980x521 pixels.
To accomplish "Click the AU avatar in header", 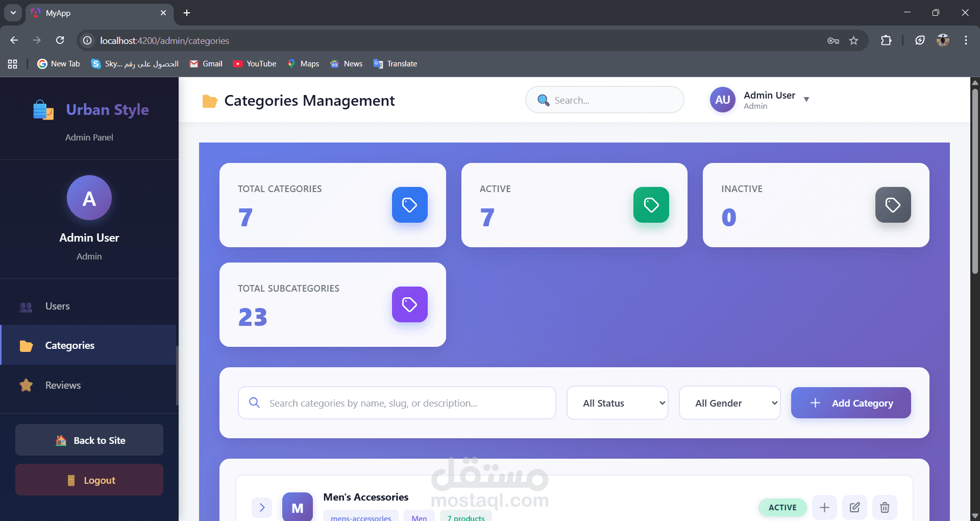I will click(x=723, y=100).
